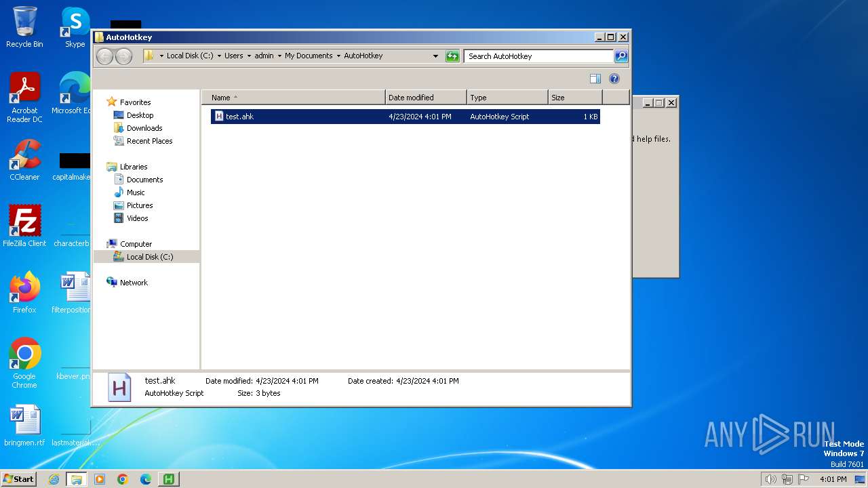The width and height of the screenshot is (868, 488).
Task: Click the 4:01 PM taskbar clock
Action: (x=833, y=479)
